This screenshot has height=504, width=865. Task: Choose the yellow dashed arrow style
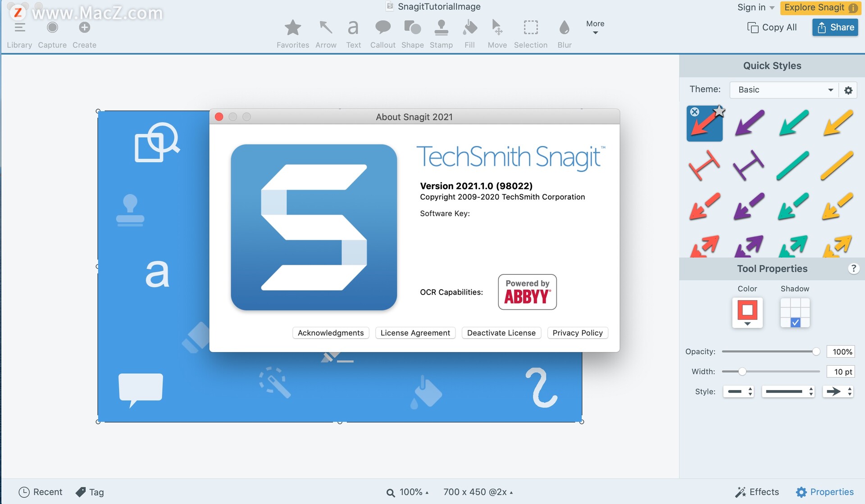tap(837, 206)
